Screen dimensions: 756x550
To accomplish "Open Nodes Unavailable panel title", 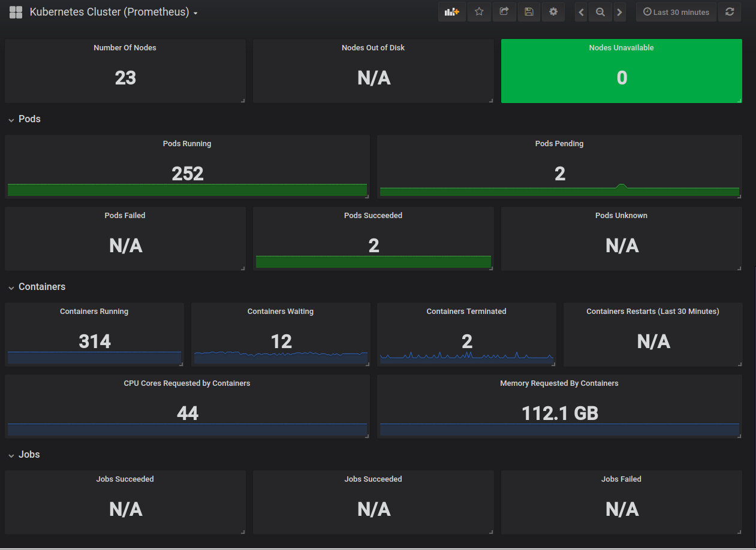I will click(x=621, y=48).
